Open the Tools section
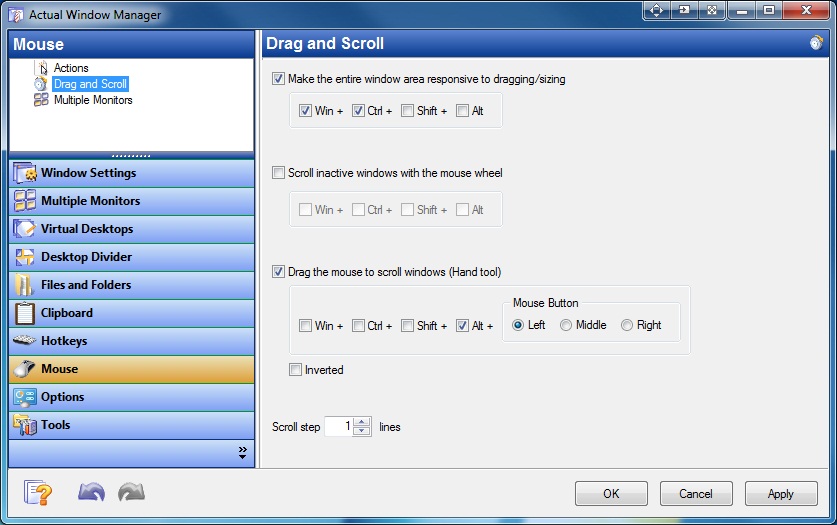837x525 pixels. tap(131, 425)
